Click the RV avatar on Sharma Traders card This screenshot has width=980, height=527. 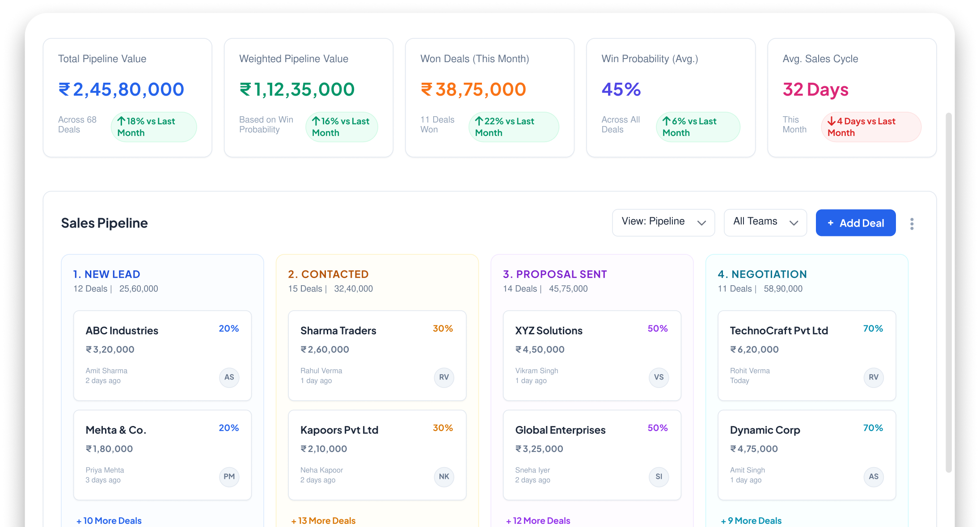[x=444, y=377]
